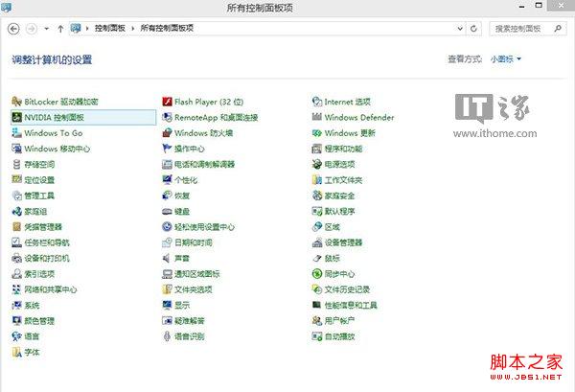Open 轻松使用设置中心
This screenshot has height=392, width=575.
(x=198, y=226)
